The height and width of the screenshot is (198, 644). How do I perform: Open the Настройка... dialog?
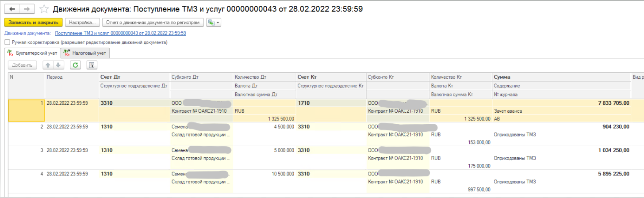[82, 22]
